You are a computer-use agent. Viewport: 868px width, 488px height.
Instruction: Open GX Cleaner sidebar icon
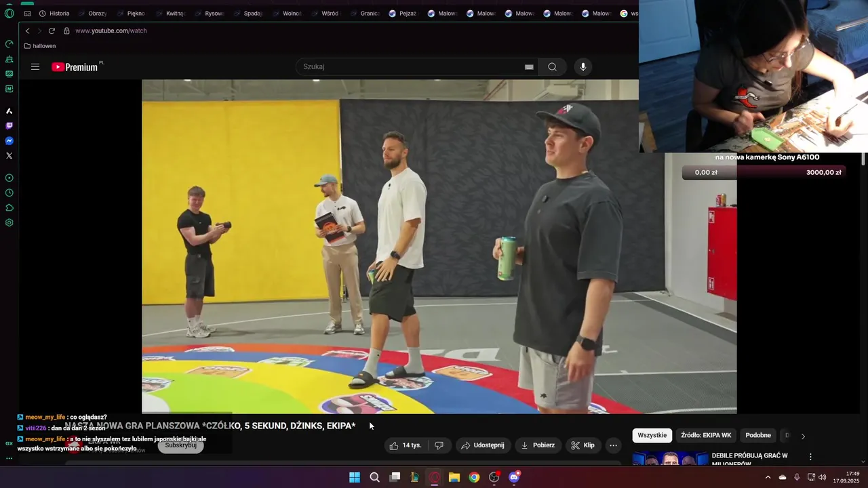(x=9, y=59)
